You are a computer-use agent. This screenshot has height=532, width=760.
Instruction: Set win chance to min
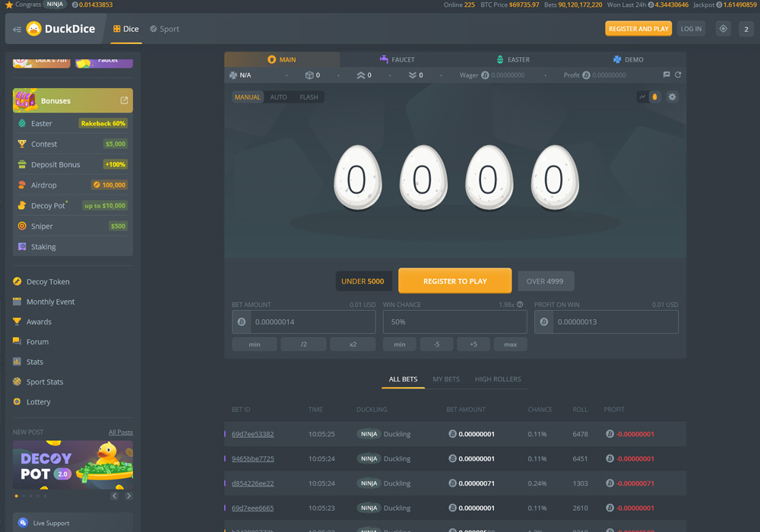click(x=400, y=344)
